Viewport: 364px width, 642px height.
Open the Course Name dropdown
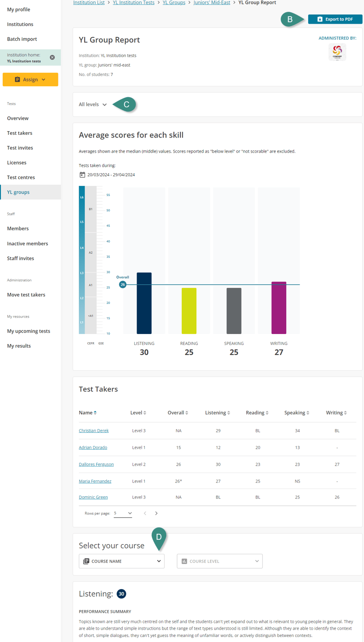[x=121, y=561]
